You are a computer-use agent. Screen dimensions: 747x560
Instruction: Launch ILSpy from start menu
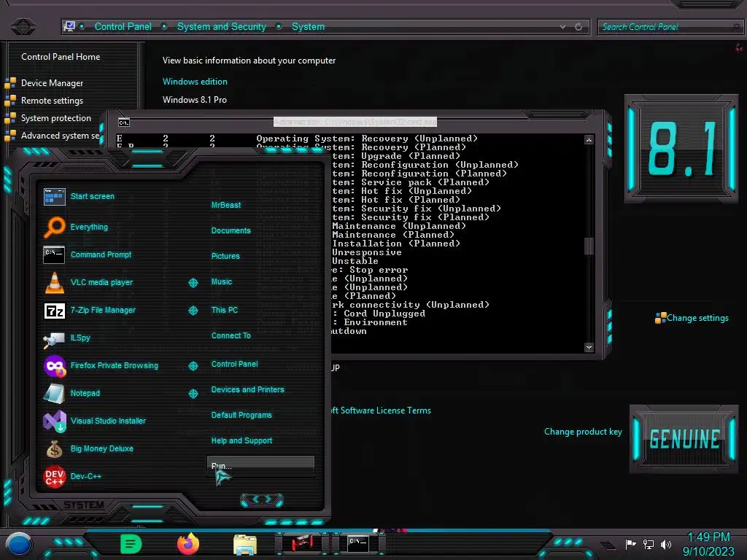coord(67,338)
